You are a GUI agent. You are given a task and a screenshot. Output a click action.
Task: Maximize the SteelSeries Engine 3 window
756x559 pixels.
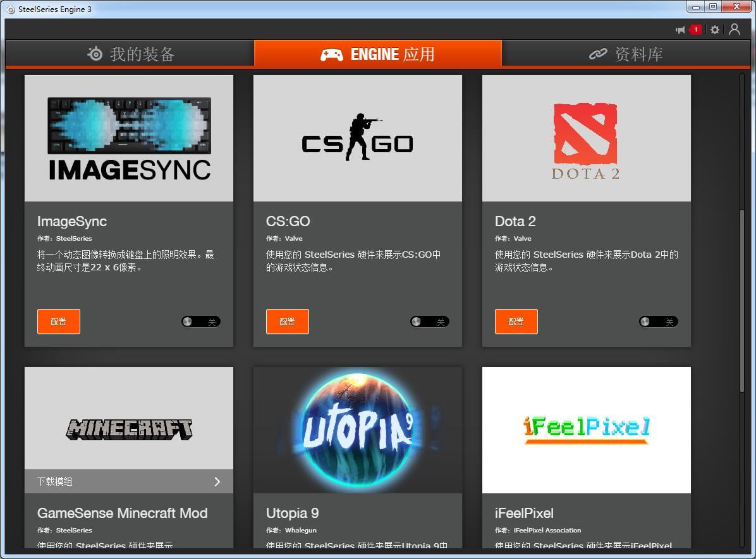[713, 7]
